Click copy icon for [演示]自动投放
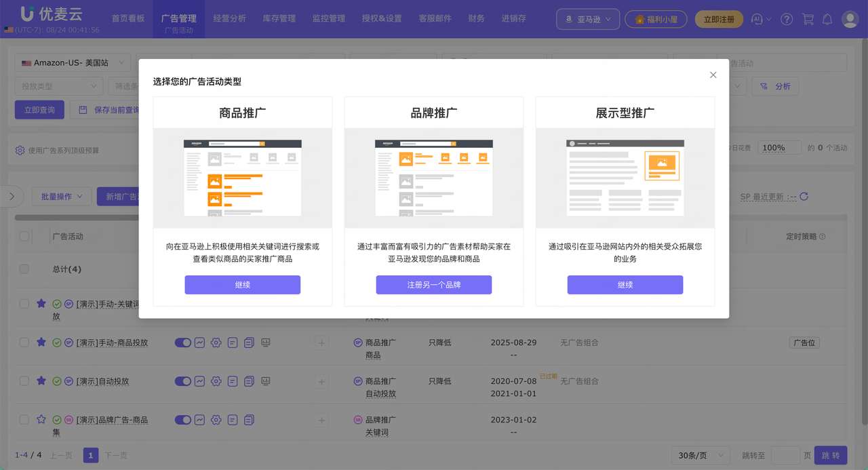This screenshot has width=868, height=470. (x=249, y=381)
